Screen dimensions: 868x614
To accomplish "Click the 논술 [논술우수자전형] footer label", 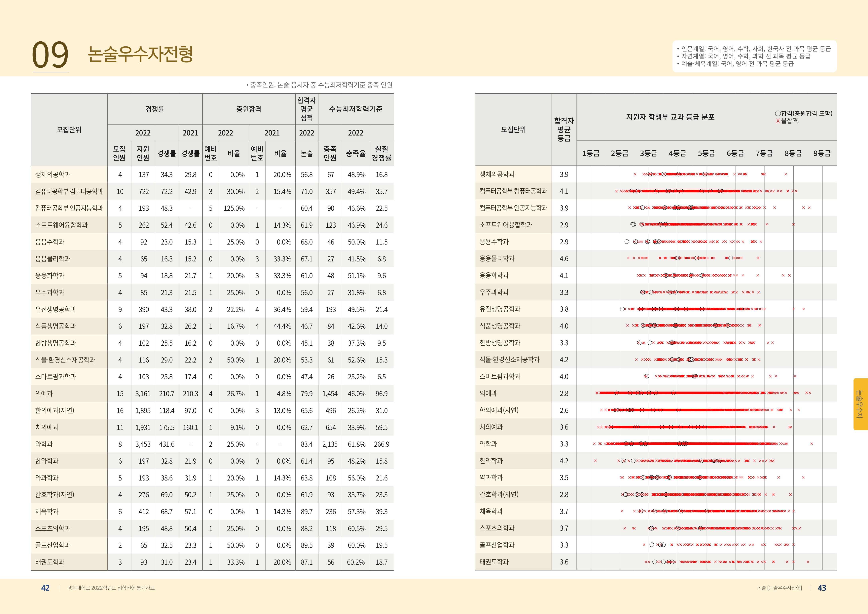I will (x=779, y=588).
